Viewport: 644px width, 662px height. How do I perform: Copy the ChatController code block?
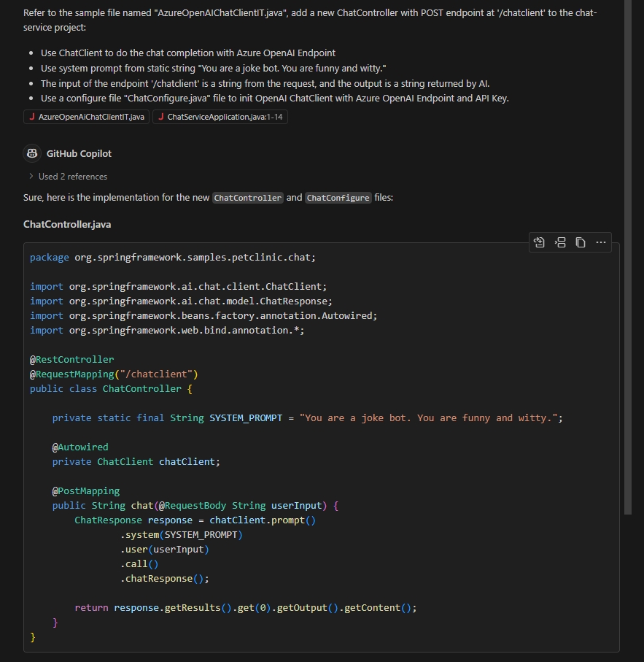coord(581,242)
